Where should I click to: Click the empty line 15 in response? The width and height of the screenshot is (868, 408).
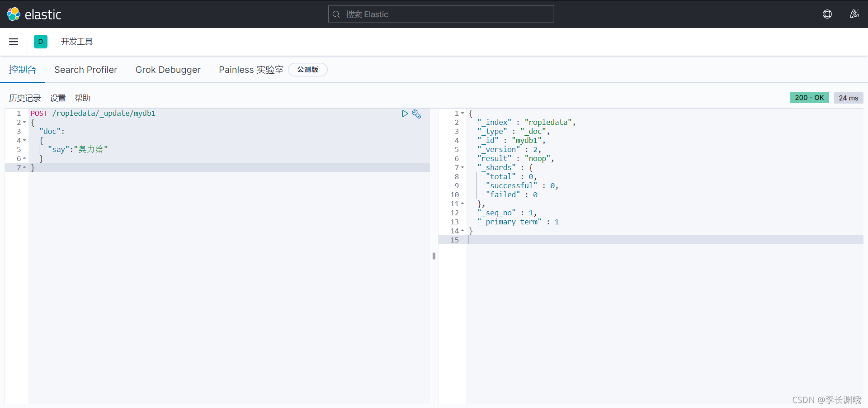coord(665,240)
